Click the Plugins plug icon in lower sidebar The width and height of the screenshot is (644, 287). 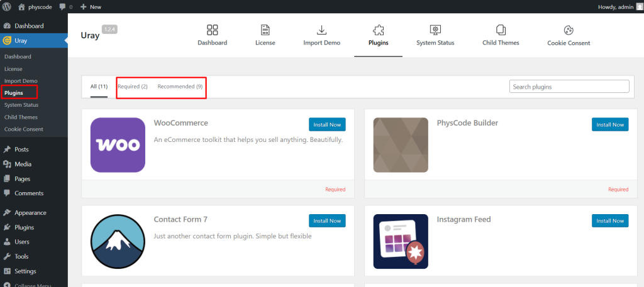tap(7, 227)
